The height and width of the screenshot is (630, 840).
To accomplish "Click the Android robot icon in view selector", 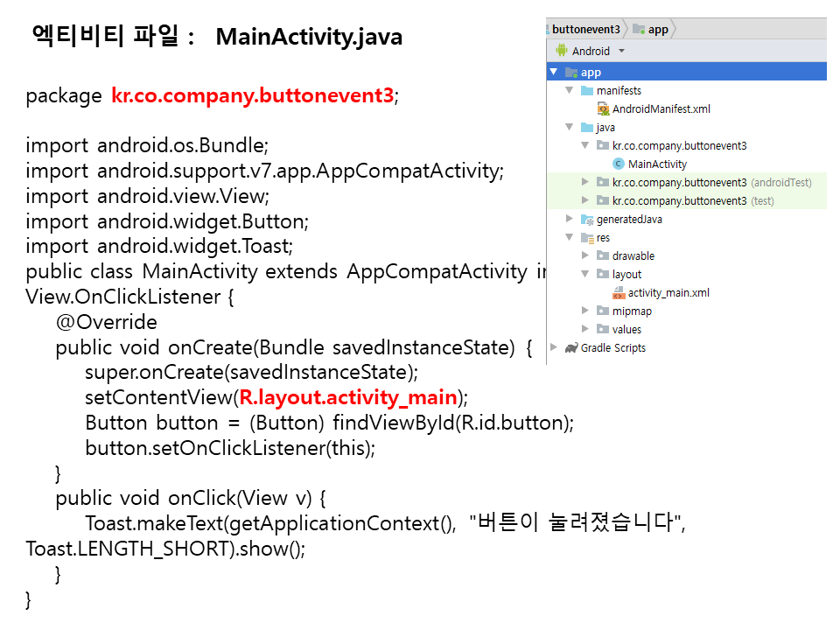I will pyautogui.click(x=561, y=51).
